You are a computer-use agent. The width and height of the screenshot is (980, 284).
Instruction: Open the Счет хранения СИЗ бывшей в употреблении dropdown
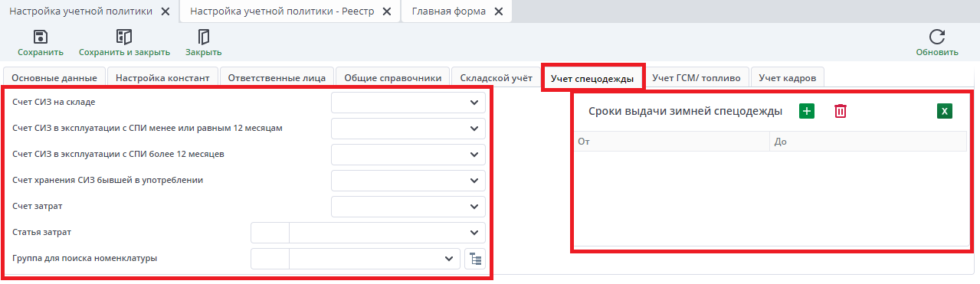click(x=473, y=181)
